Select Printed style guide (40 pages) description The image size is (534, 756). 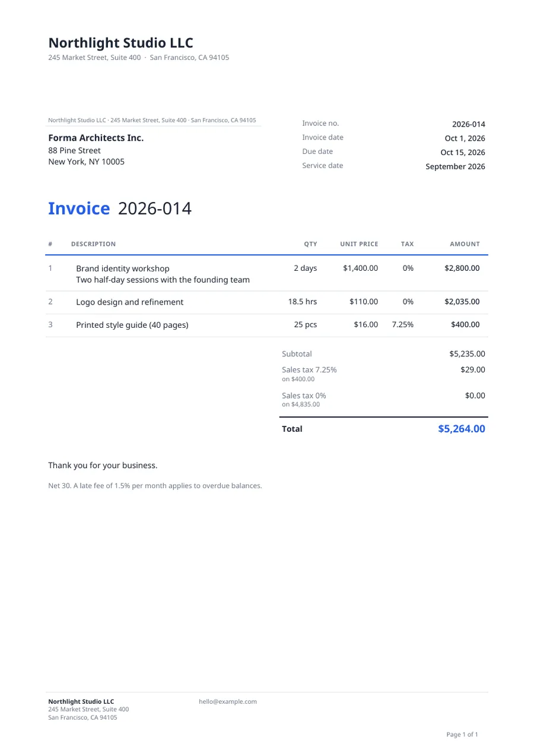(132, 325)
